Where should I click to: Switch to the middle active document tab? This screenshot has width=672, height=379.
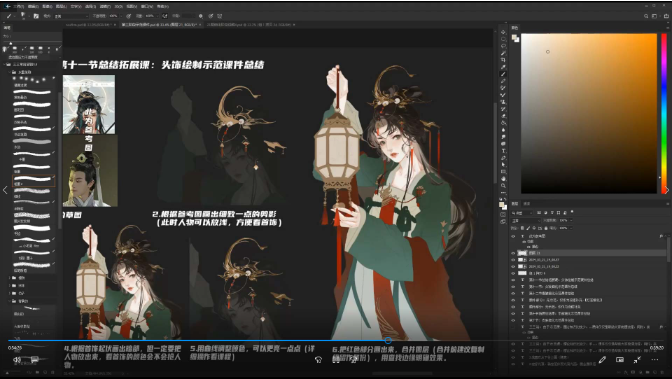coord(161,25)
